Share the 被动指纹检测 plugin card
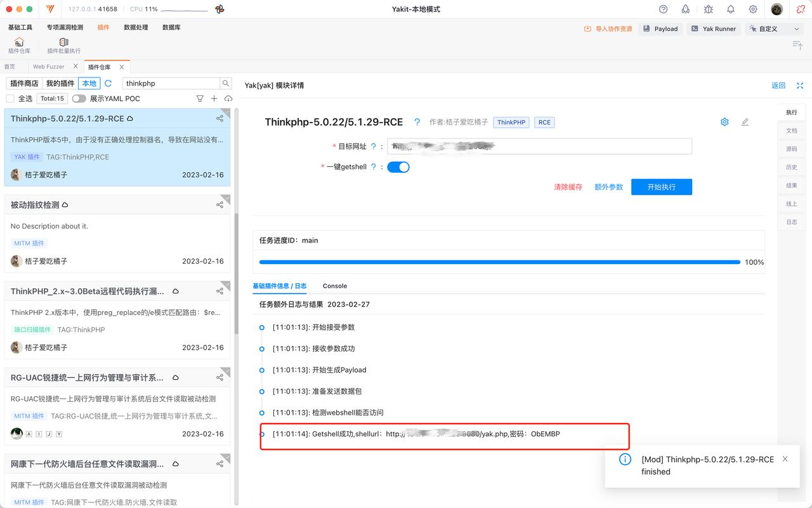The height and width of the screenshot is (508, 812). click(x=219, y=204)
